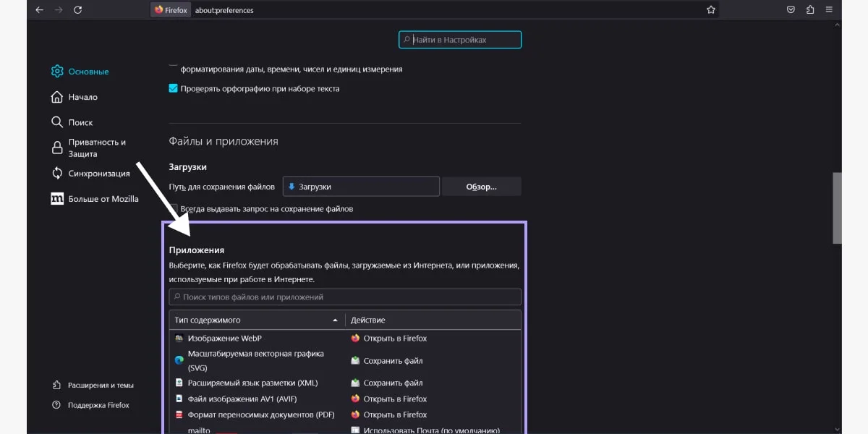868x434 pixels.
Task: Enable Всегда выдавать запрос на сохранение файлов
Action: [x=173, y=208]
